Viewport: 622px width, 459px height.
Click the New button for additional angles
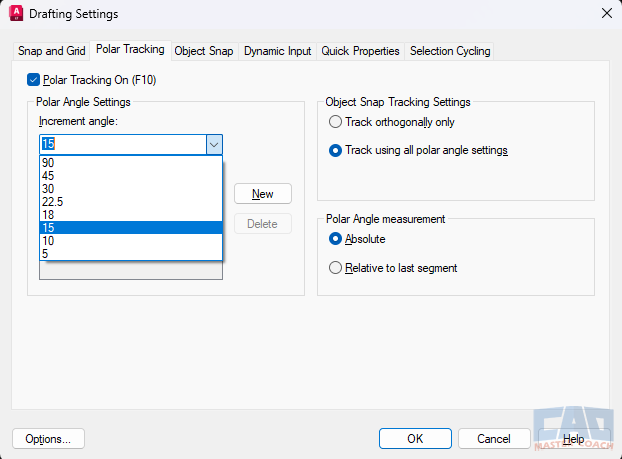point(263,194)
